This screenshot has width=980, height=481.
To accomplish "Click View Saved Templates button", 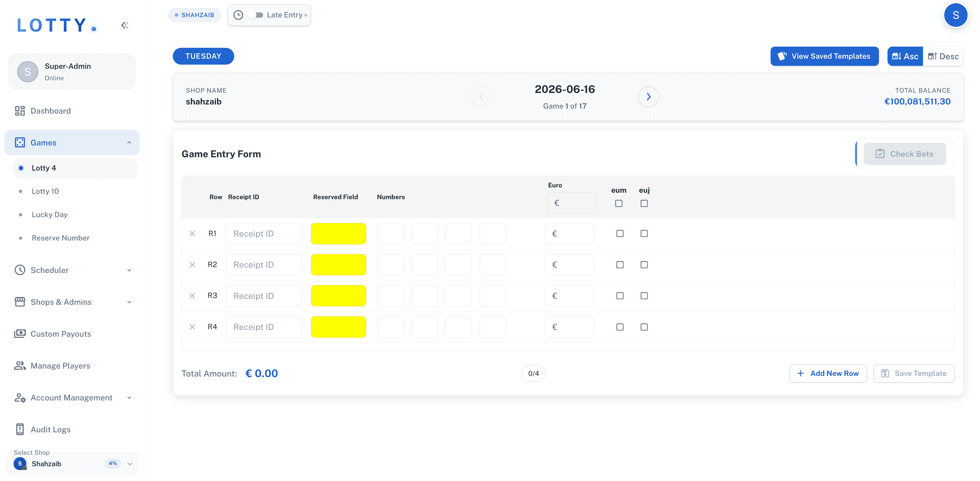I will [824, 56].
